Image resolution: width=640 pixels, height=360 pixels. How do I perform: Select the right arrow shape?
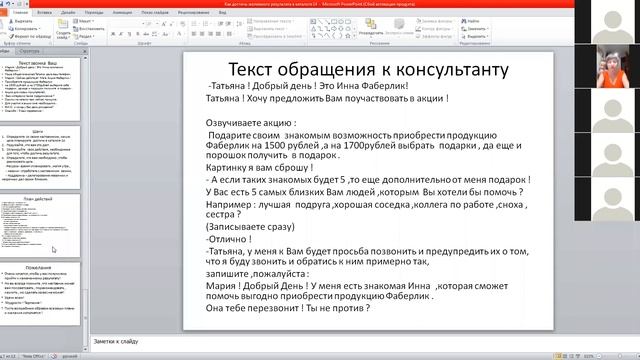(x=334, y=29)
